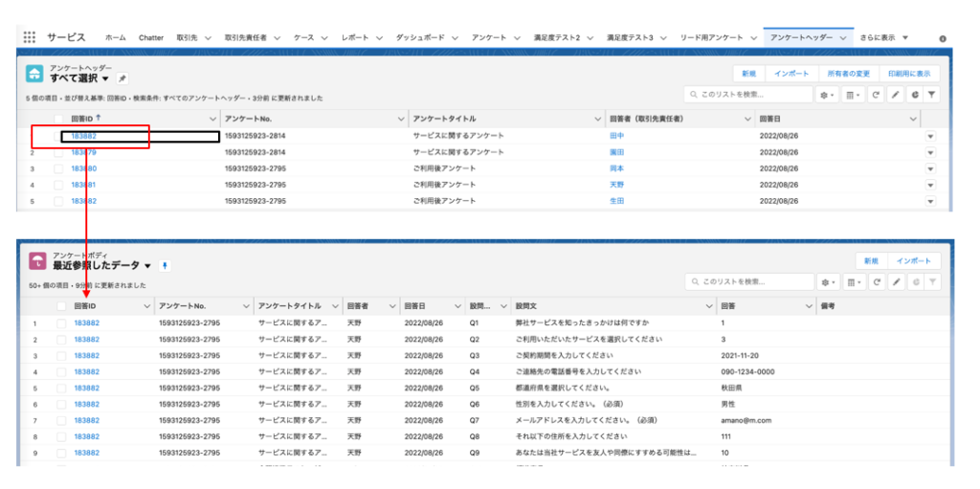Click the アンケートヘッダー object icon
The image size is (980, 489).
coord(34,74)
